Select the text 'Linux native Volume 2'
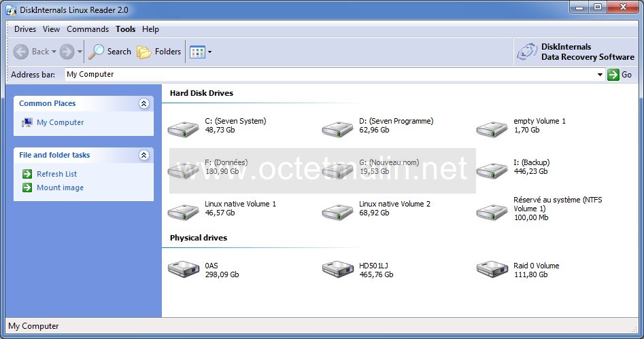 click(394, 204)
